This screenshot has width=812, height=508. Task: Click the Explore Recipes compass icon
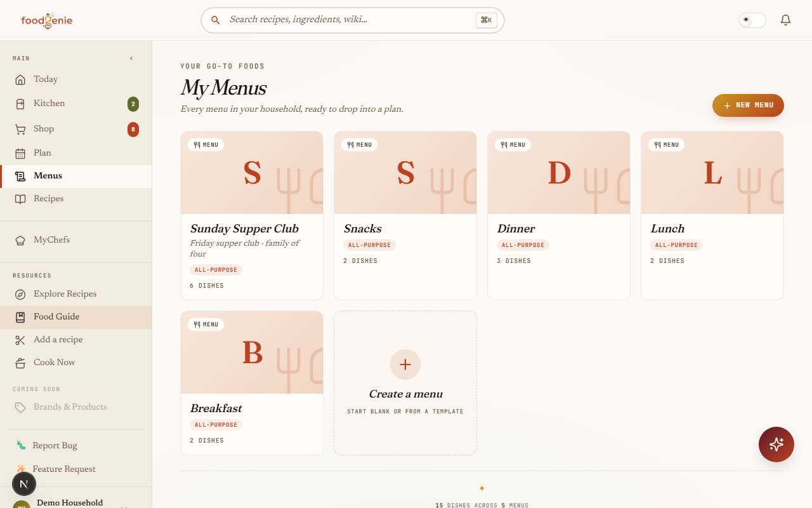coord(20,294)
